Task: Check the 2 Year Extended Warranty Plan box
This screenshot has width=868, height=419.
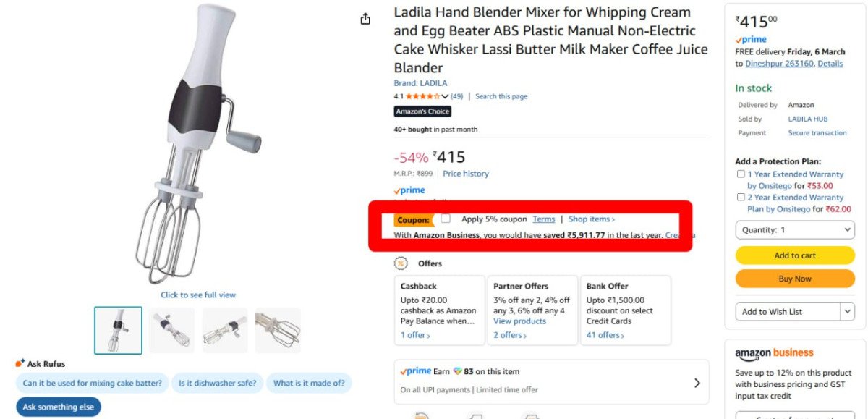Action: coord(741,197)
